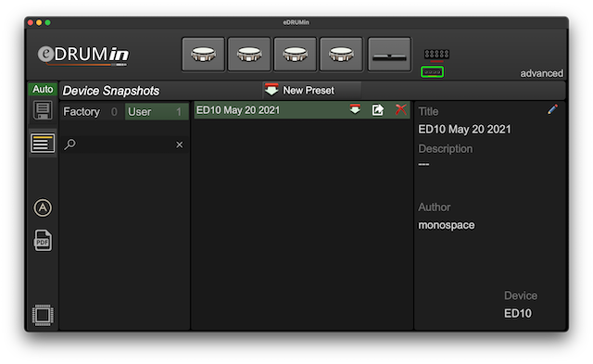Open the presets list sidebar icon
Image resolution: width=593 pixels, height=364 pixels.
coord(43,144)
